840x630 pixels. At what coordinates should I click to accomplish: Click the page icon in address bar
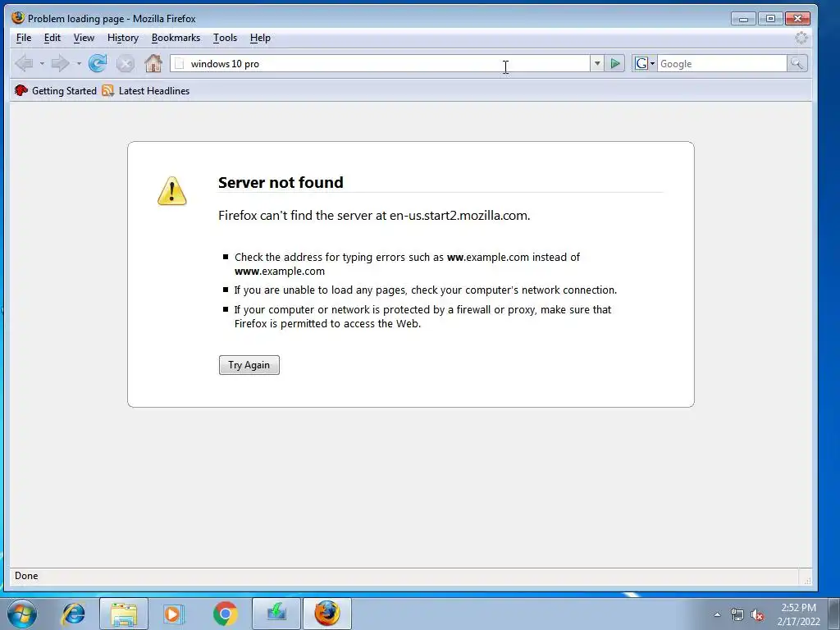180,64
